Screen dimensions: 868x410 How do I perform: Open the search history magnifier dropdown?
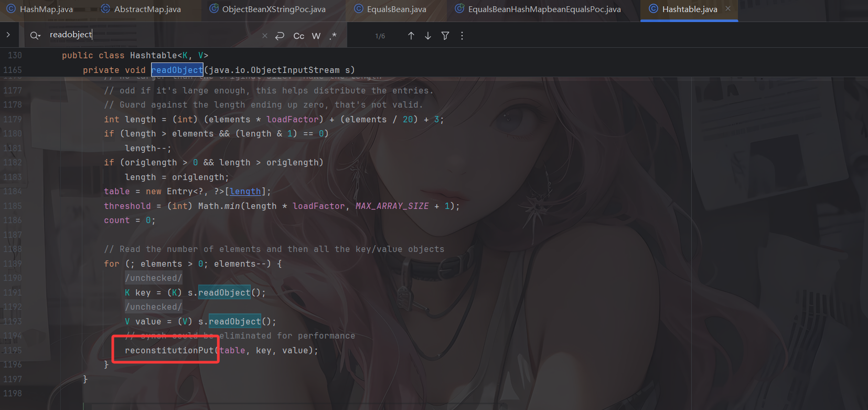[35, 36]
